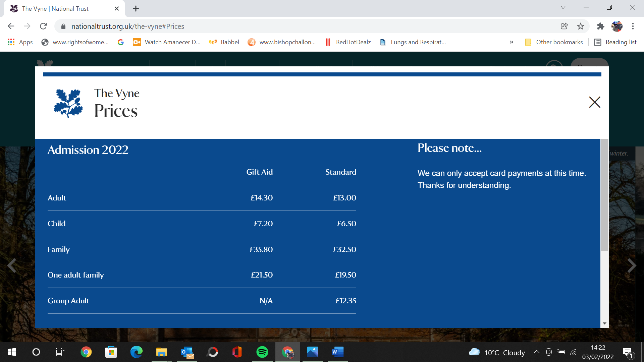Image resolution: width=644 pixels, height=362 pixels.
Task: Open the Windows Start menu
Action: click(x=12, y=352)
